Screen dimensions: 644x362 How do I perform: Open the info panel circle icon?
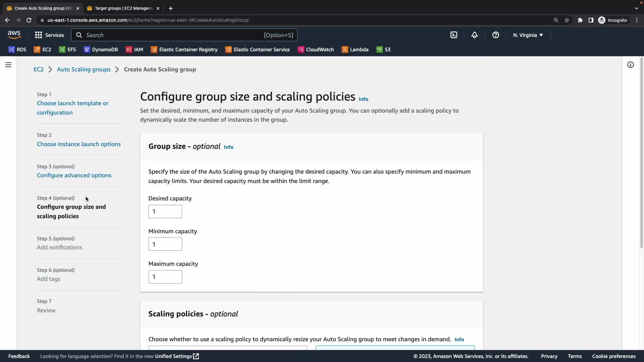click(630, 65)
